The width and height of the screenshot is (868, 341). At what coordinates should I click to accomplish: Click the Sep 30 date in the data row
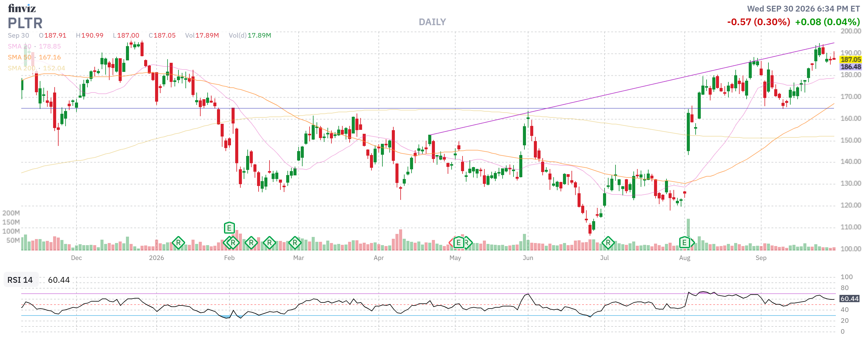coord(19,35)
